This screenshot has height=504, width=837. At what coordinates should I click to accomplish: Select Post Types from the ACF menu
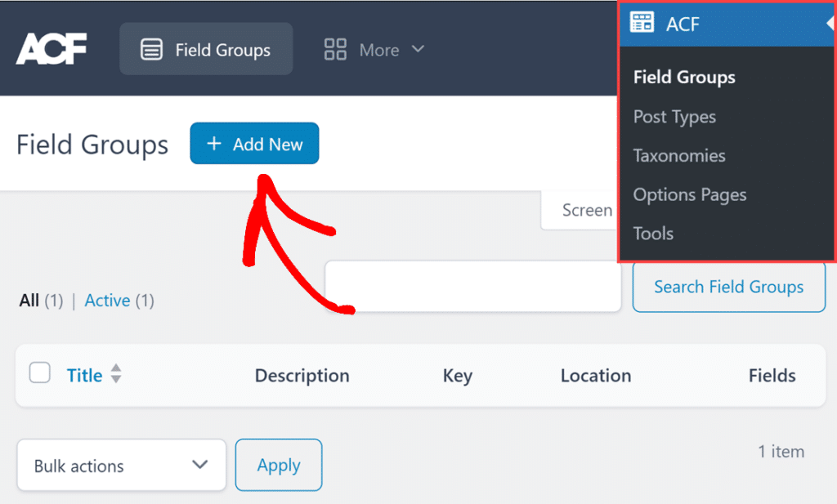point(674,116)
